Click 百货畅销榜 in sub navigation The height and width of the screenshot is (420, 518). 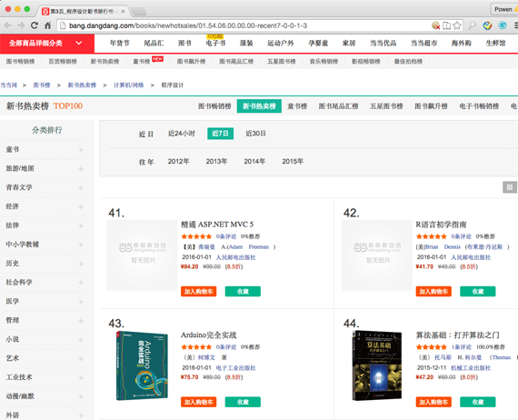(63, 62)
